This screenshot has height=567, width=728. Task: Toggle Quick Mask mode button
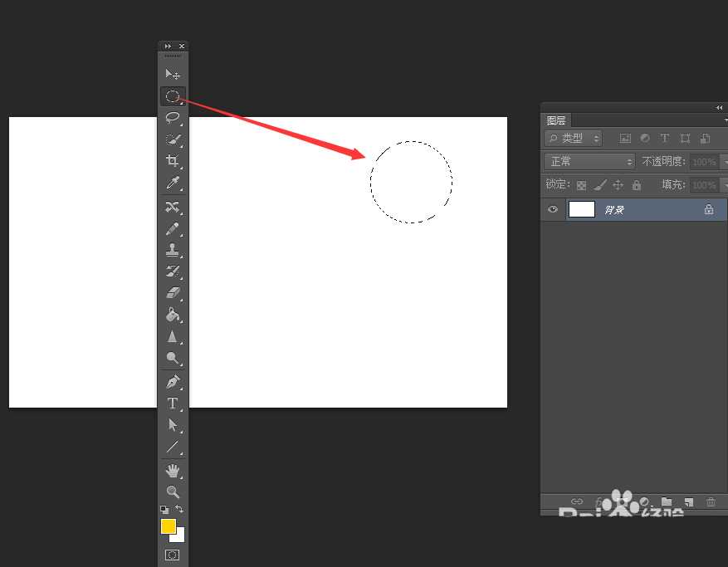[173, 555]
